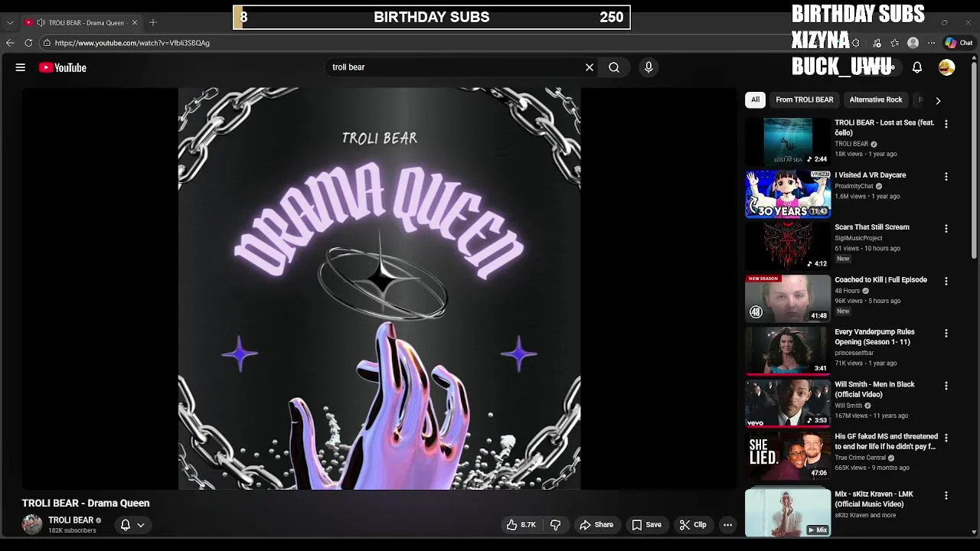Select the 'Alternative Rock' chip
Image resolution: width=980 pixels, height=551 pixels.
876,99
